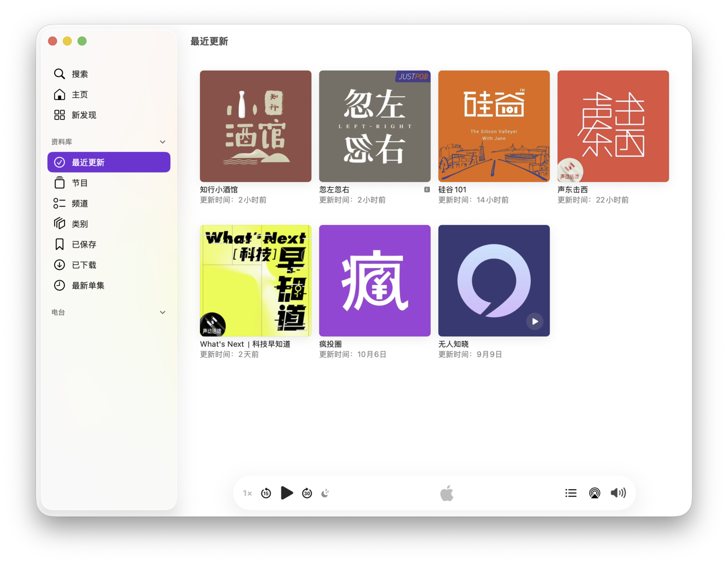728x564 pixels.
Task: Click the volume speaker icon
Action: [x=618, y=493]
